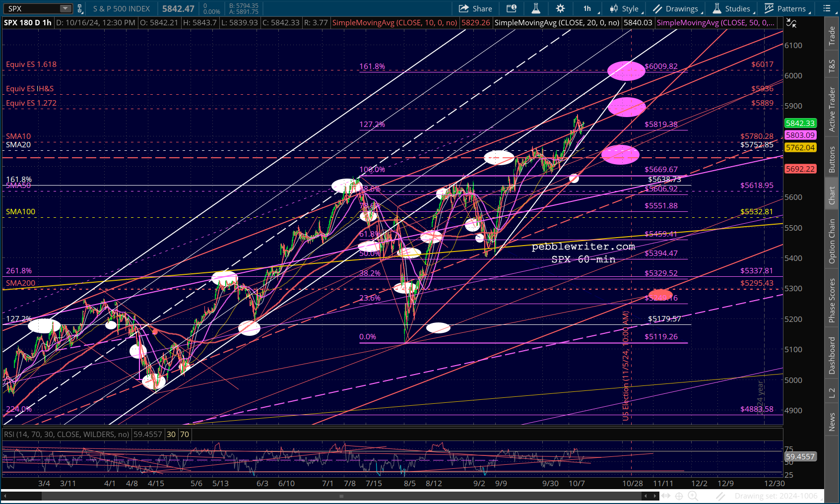Click the $5119.26 Fibonacci level label
The image size is (840, 504).
click(x=661, y=337)
